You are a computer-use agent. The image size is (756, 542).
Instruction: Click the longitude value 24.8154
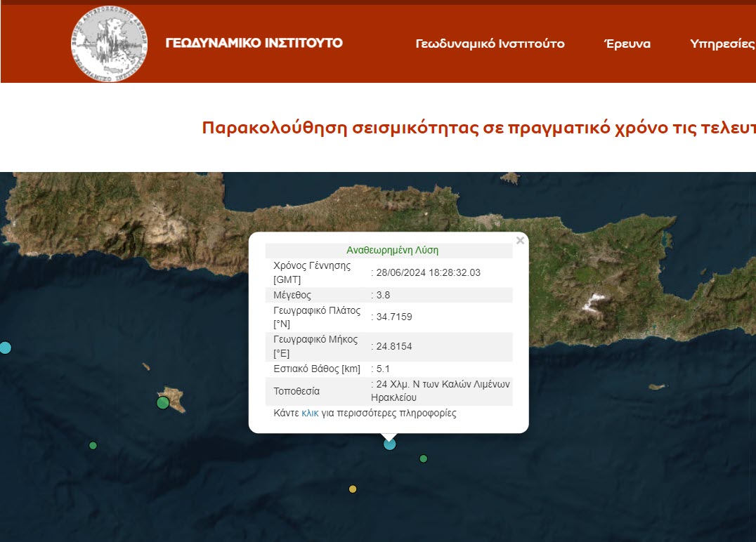point(394,346)
